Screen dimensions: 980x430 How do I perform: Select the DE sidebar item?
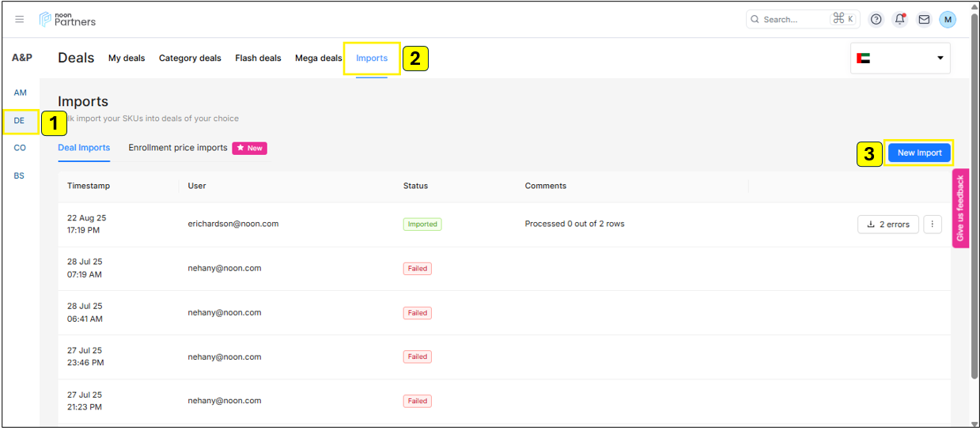(20, 121)
